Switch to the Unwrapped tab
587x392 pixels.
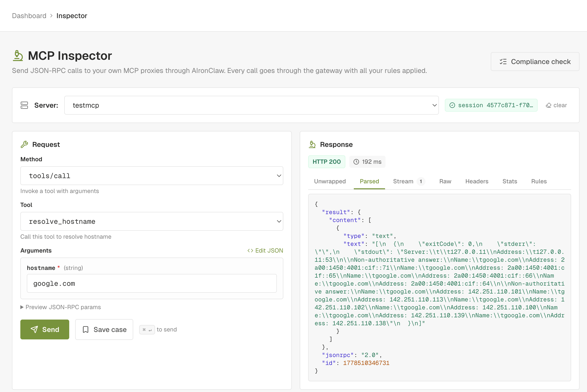[x=330, y=181]
